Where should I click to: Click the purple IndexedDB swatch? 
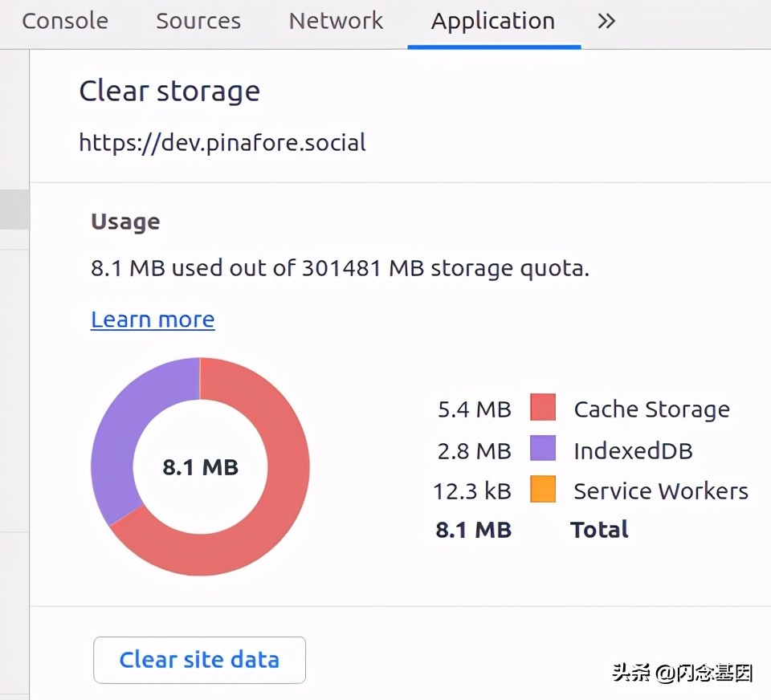pyautogui.click(x=543, y=449)
